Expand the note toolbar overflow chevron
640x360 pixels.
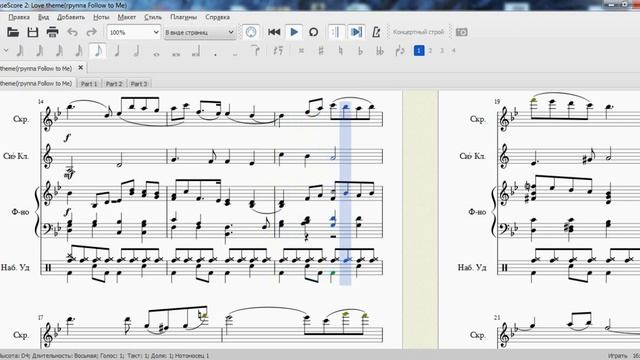coord(6,51)
